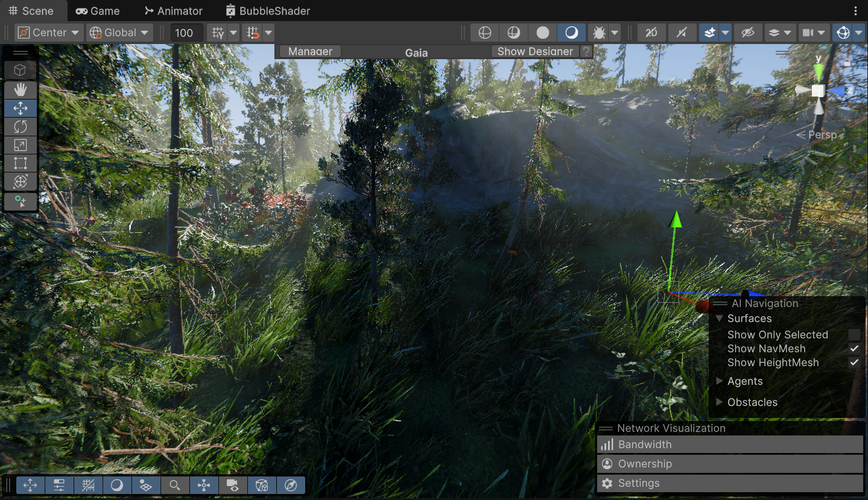Expand the Agents section in AI Navigation

[x=719, y=381]
